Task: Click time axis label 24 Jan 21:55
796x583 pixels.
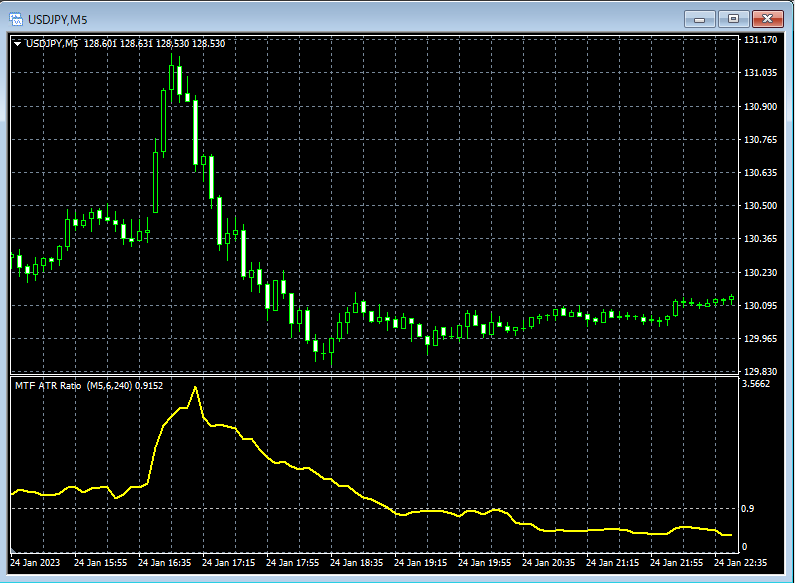Action: pyautogui.click(x=676, y=563)
